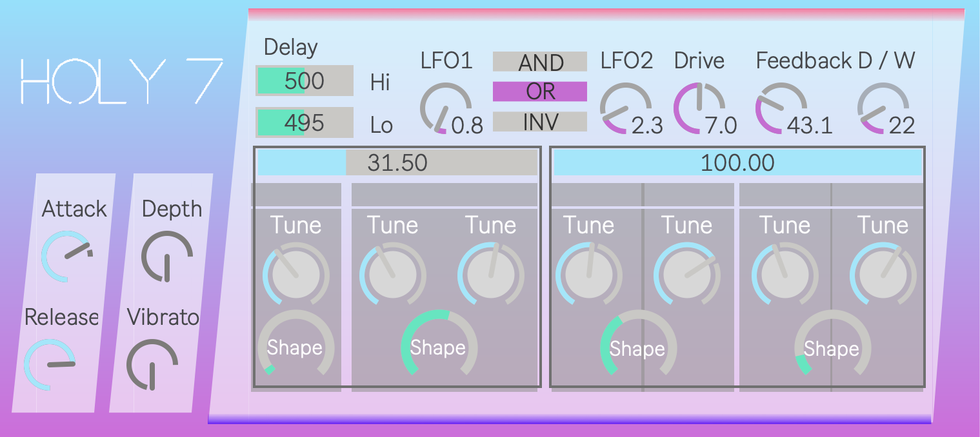Click the Feedback value 43.1
The width and height of the screenshot is (980, 437).
tap(810, 126)
